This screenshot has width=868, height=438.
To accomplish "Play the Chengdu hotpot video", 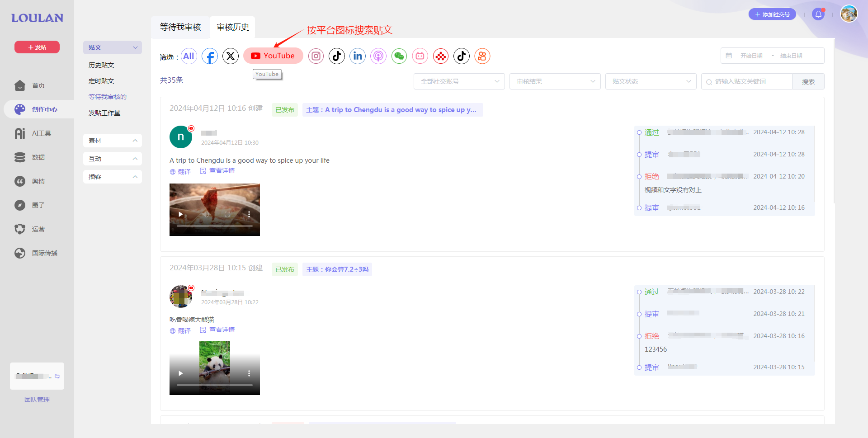I will [x=181, y=214].
